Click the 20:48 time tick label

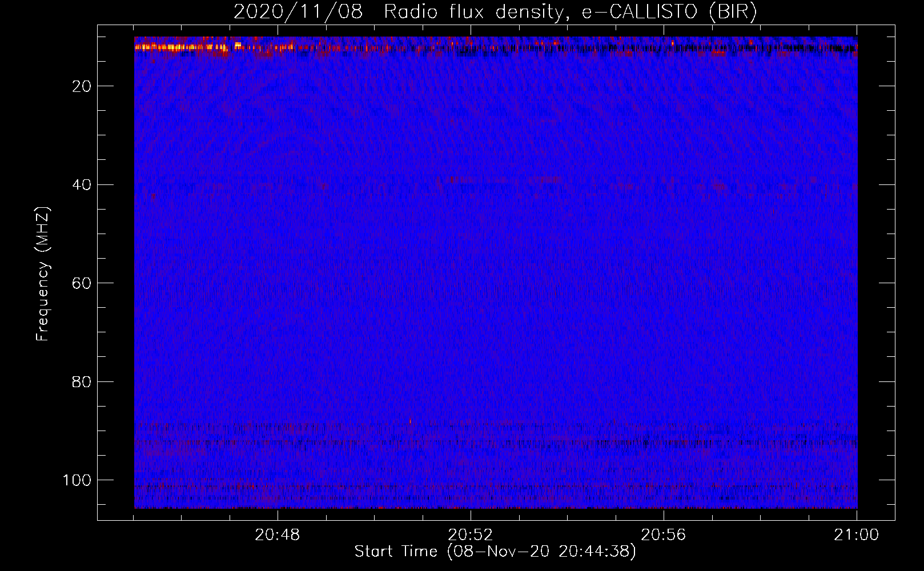point(278,535)
